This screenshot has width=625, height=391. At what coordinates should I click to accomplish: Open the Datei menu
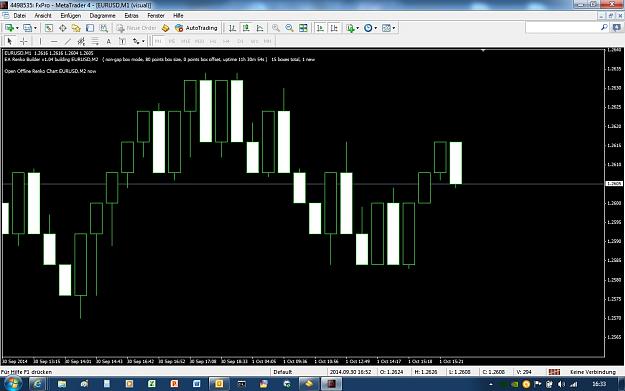[20, 16]
